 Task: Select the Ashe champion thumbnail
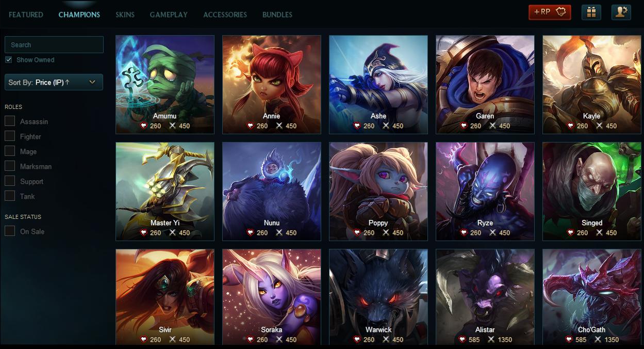pyautogui.click(x=378, y=85)
